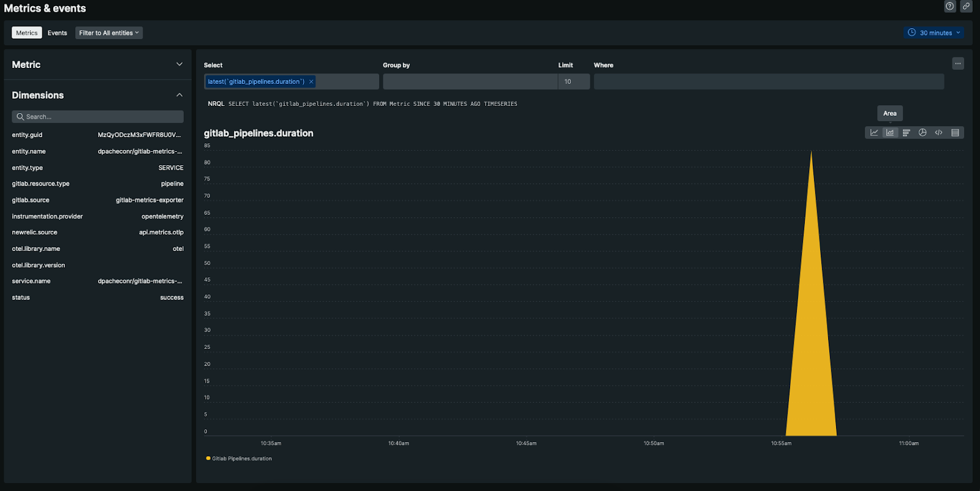Switch chart to Bar view

tap(907, 133)
